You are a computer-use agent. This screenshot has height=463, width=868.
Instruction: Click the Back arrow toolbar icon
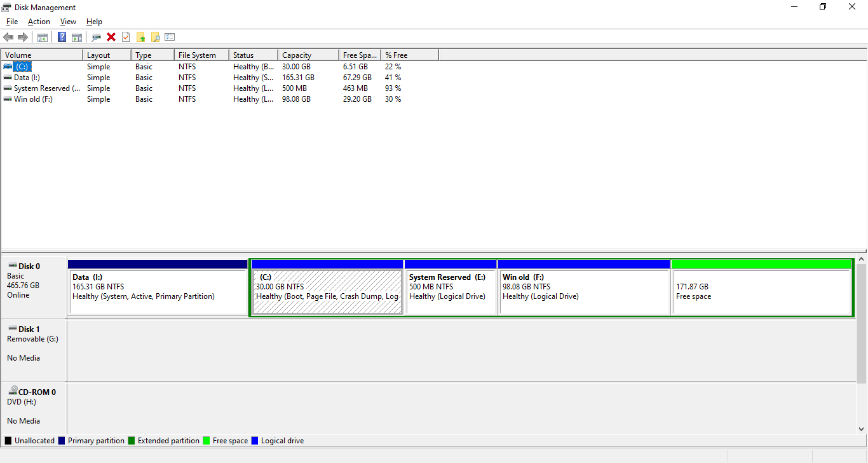8,38
